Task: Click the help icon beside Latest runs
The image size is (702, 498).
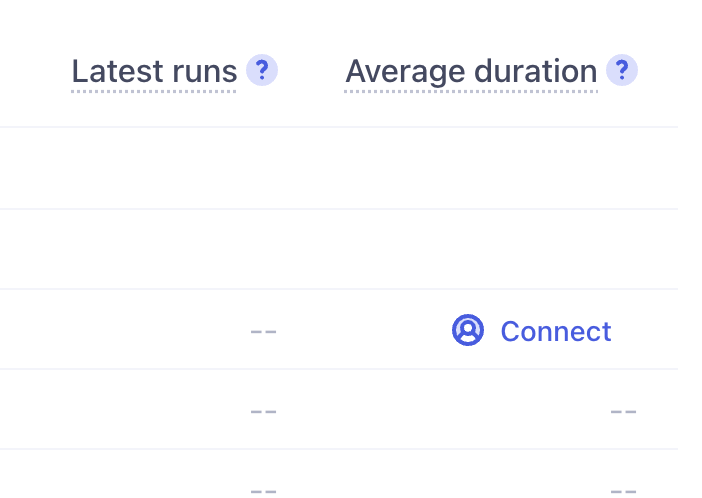Action: 262,70
